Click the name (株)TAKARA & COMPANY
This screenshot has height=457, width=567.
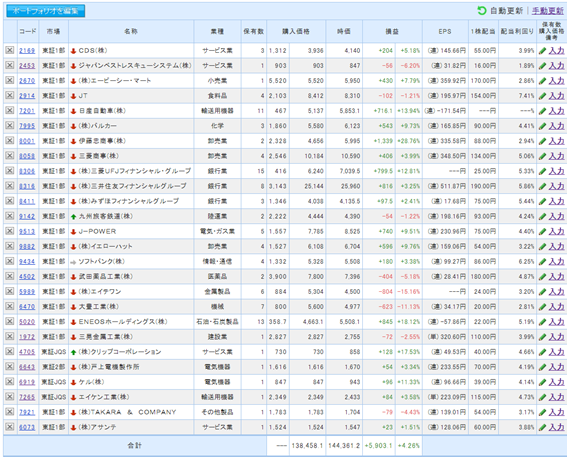[127, 412]
